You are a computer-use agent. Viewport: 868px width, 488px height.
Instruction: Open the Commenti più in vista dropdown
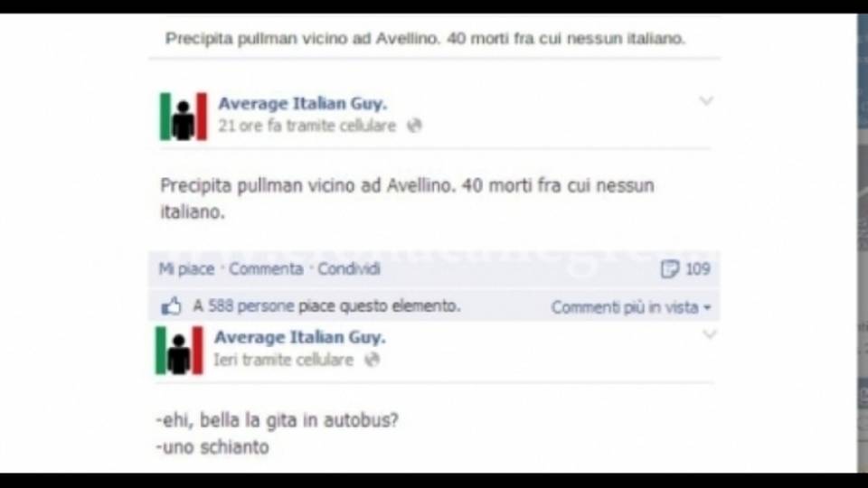tap(631, 307)
